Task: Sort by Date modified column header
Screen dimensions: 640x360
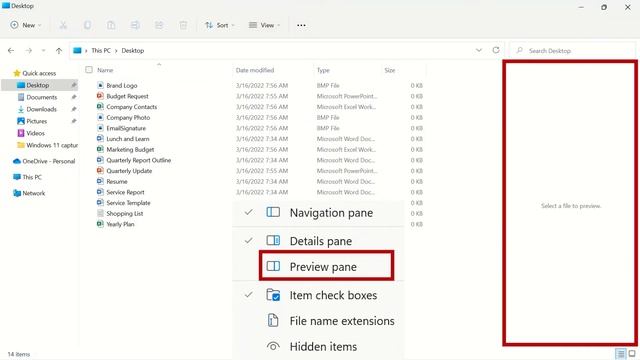Action: pos(255,70)
